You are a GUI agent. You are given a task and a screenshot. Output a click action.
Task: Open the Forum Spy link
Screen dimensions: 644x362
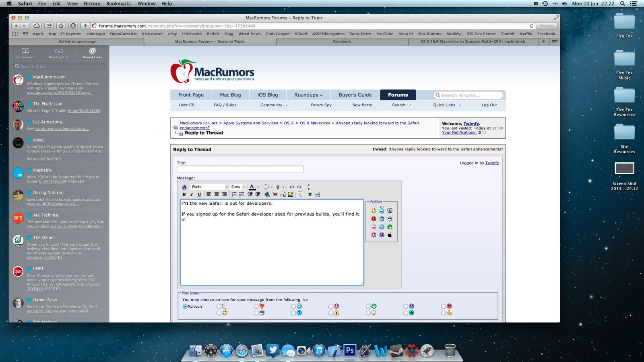pyautogui.click(x=321, y=105)
